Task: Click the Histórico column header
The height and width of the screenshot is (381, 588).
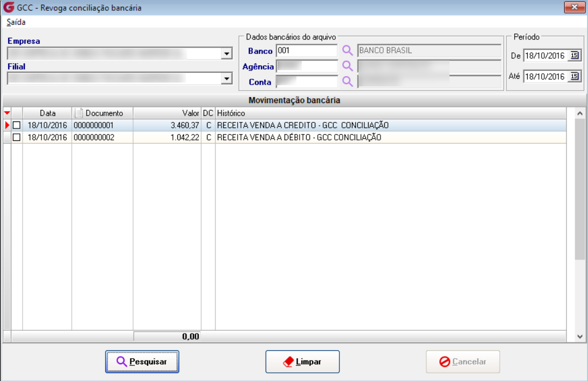Action: 391,113
